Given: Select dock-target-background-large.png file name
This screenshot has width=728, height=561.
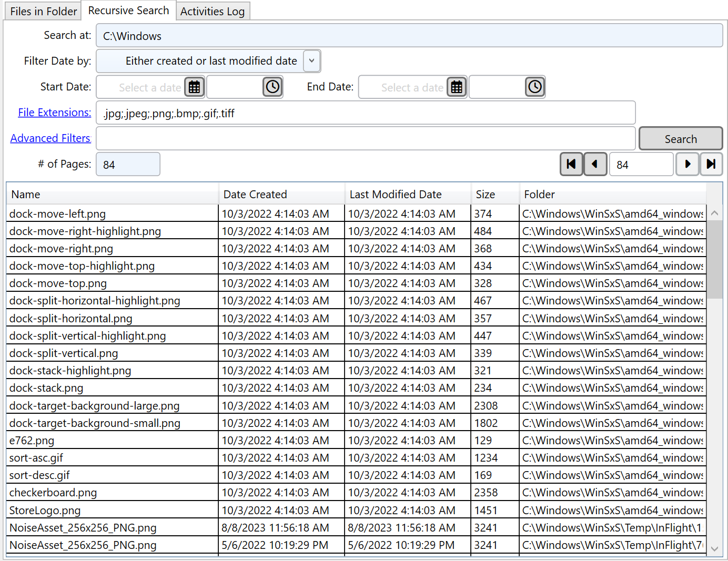Looking at the screenshot, I should 94,405.
